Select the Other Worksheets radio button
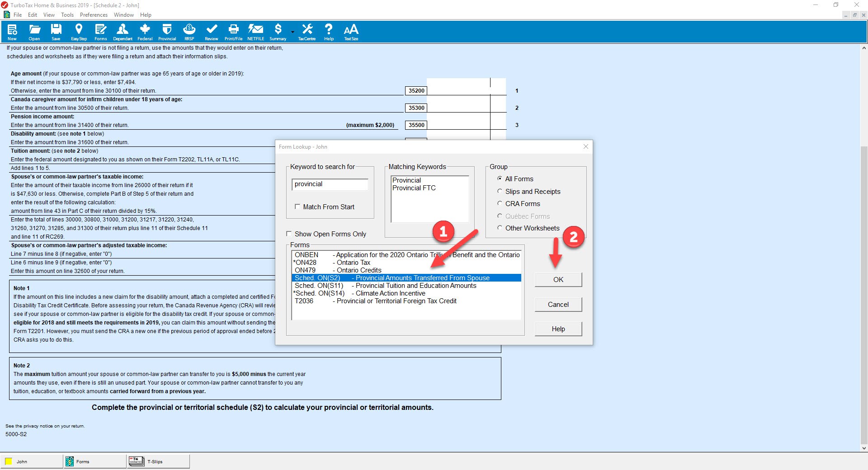The height and width of the screenshot is (470, 868). click(x=500, y=228)
